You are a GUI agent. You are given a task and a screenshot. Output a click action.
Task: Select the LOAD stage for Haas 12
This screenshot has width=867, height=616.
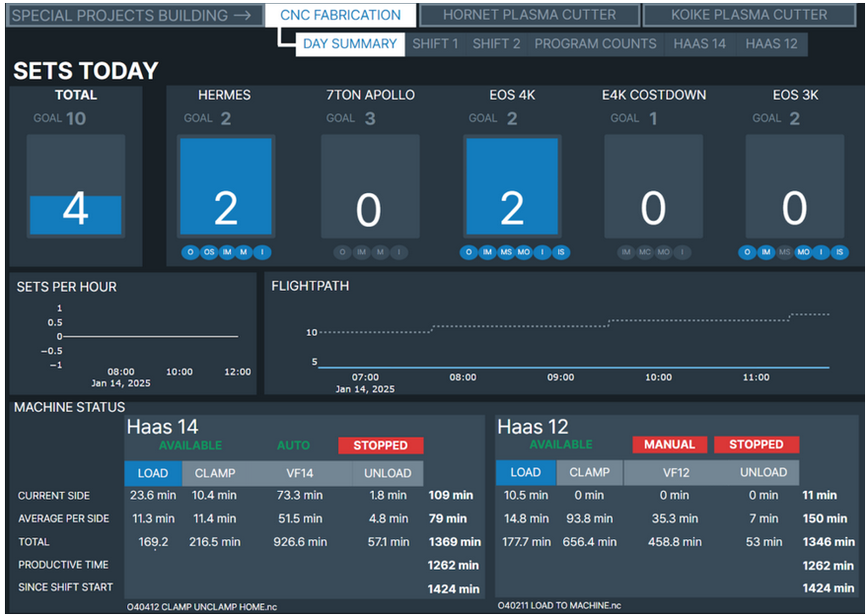pyautogui.click(x=526, y=472)
